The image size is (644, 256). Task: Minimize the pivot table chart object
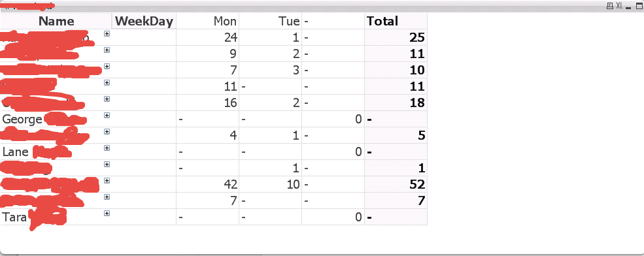628,7
